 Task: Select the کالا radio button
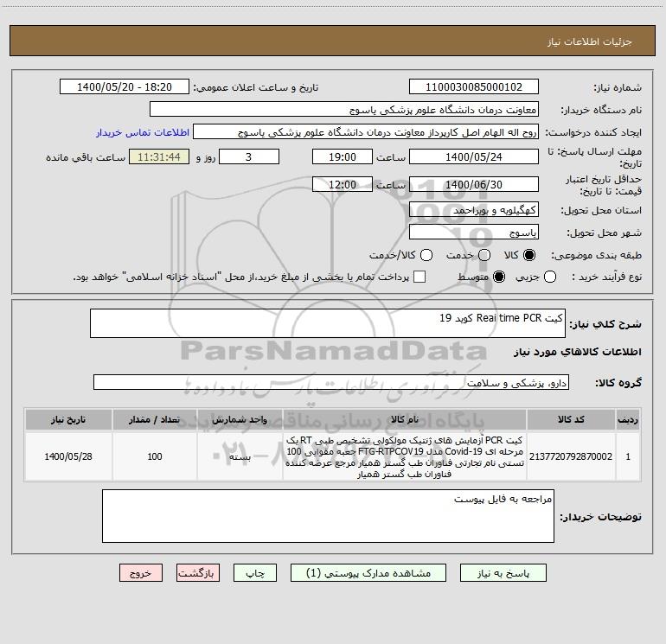pos(529,255)
